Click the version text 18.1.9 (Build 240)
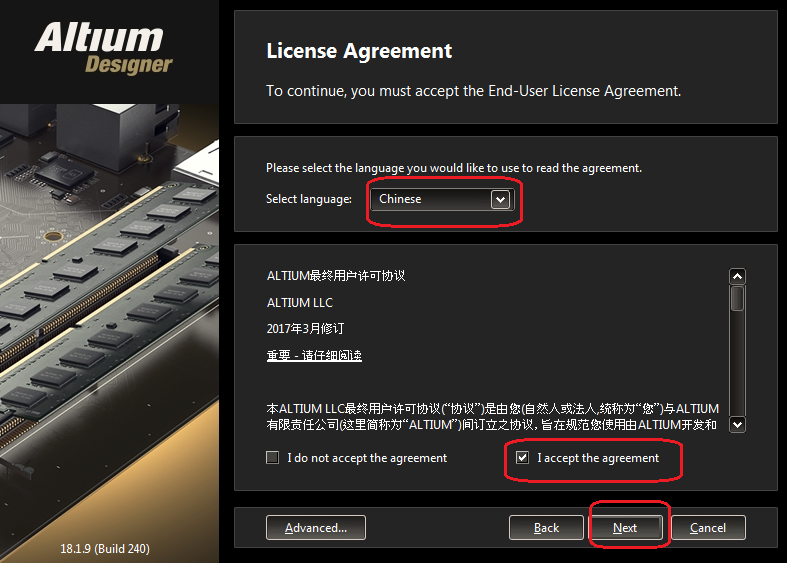 [x=105, y=549]
